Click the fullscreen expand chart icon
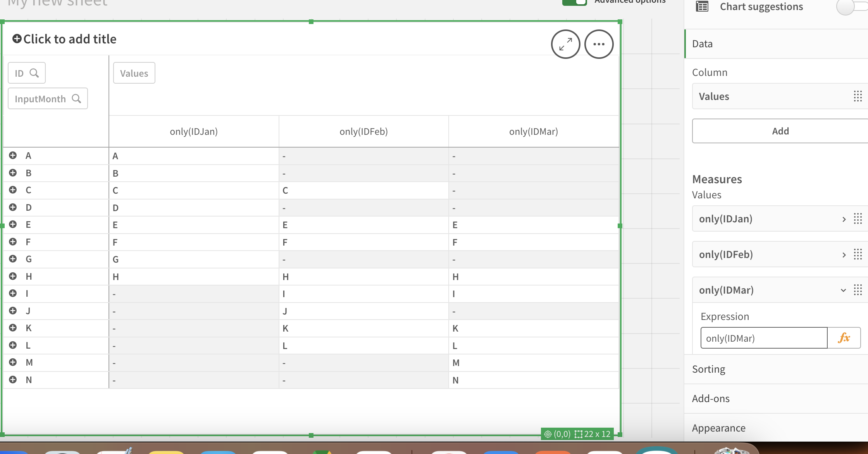The image size is (868, 454). click(x=565, y=44)
